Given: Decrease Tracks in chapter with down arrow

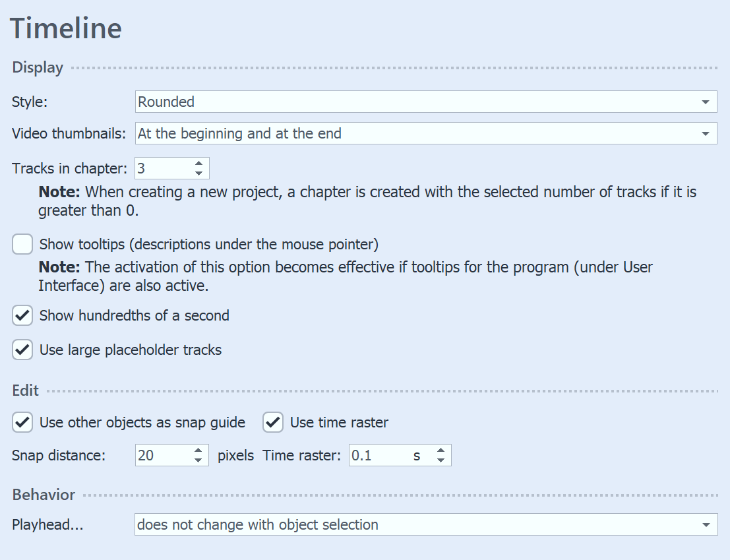Looking at the screenshot, I should [x=199, y=172].
